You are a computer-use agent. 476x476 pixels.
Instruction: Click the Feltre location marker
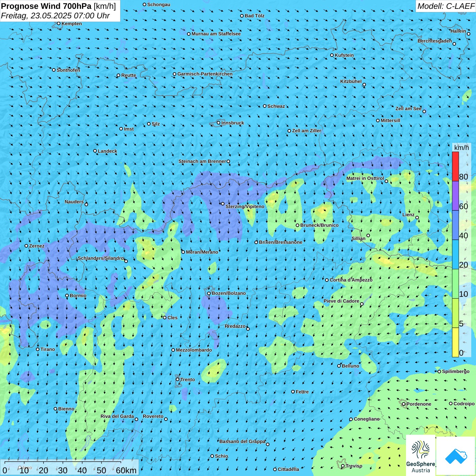pyautogui.click(x=293, y=392)
